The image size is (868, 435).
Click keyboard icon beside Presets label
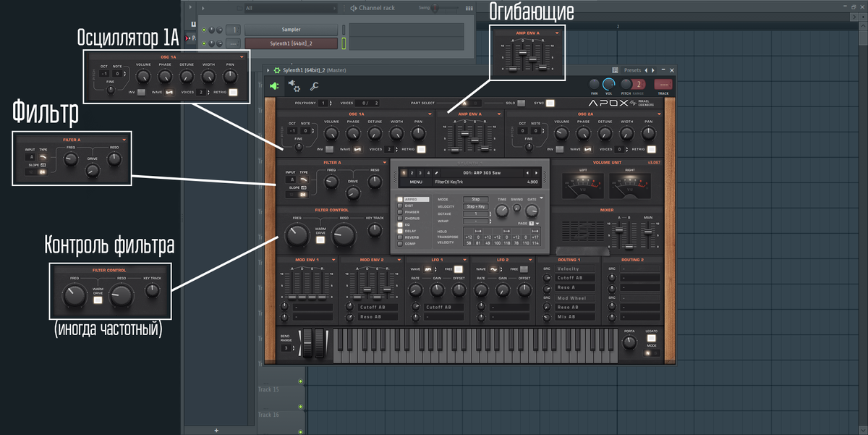pyautogui.click(x=615, y=70)
